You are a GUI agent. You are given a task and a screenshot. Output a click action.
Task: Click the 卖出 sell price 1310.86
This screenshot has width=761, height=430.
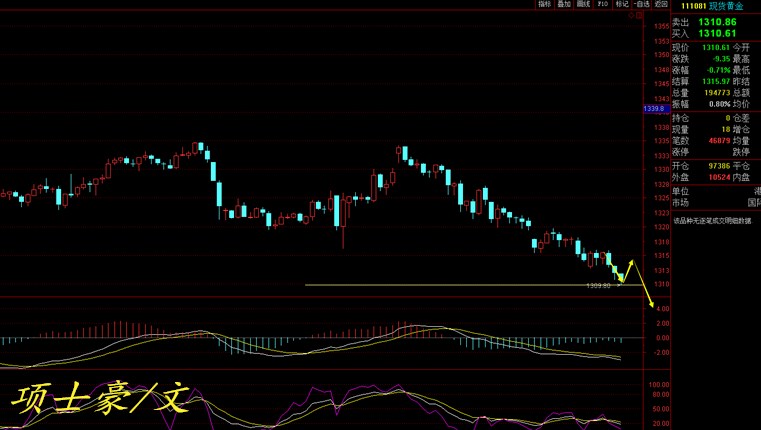coord(717,21)
